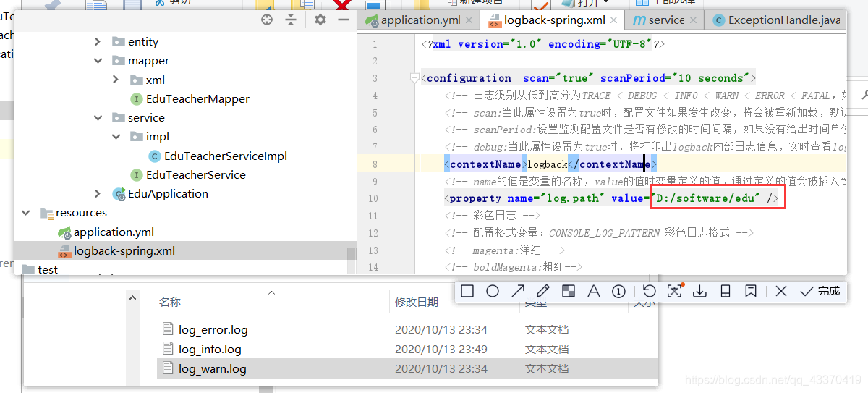This screenshot has width=868, height=393.
Task: Select log_warn.log file
Action: click(213, 368)
